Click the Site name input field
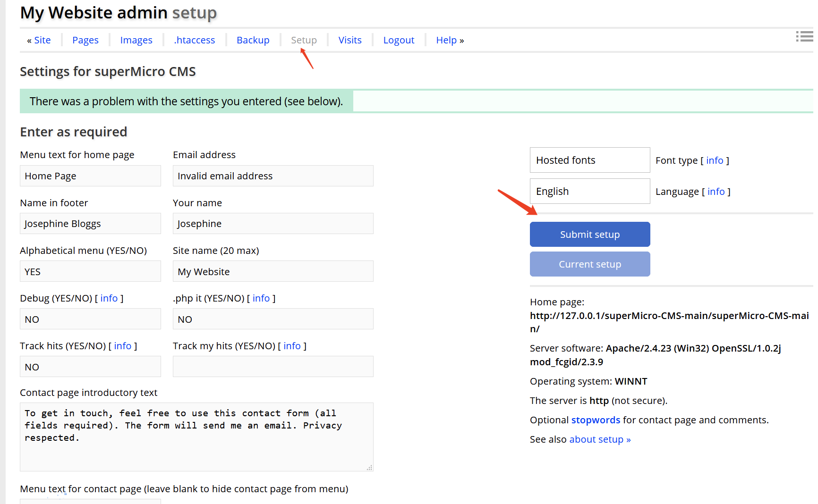 point(273,271)
